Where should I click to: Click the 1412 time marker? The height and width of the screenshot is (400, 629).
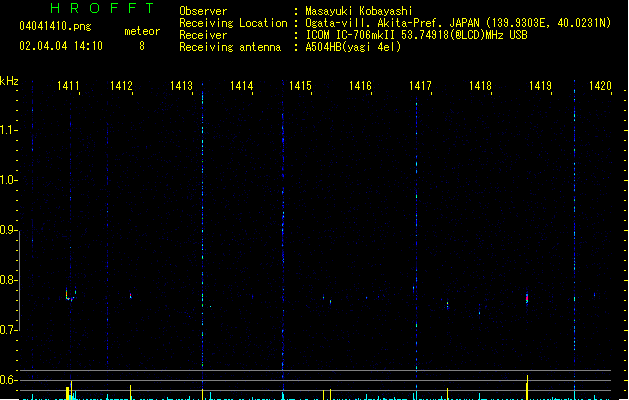click(121, 86)
